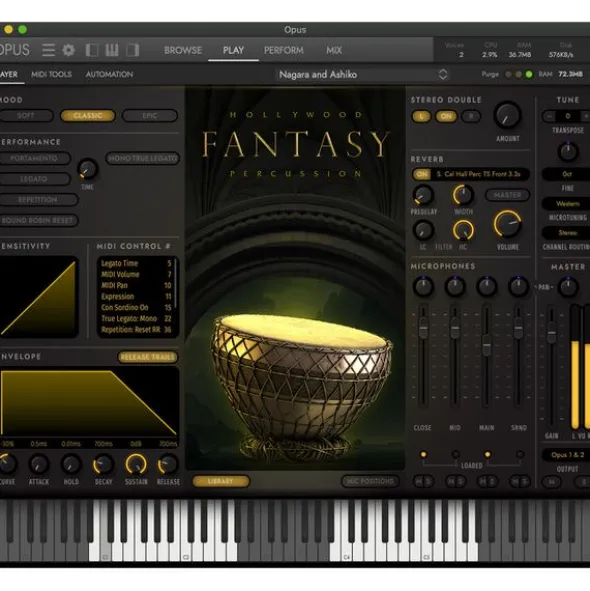Click the Transpose value field showing 0

click(567, 116)
